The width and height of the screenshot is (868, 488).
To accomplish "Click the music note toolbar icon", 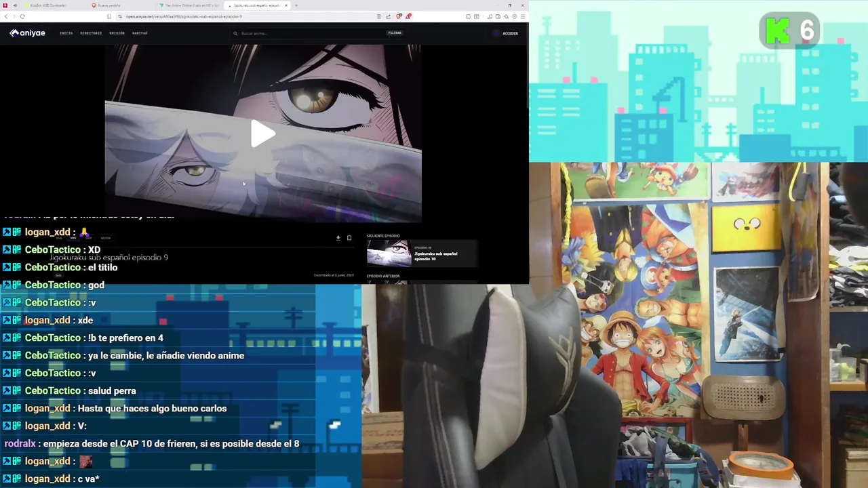I will coord(490,16).
